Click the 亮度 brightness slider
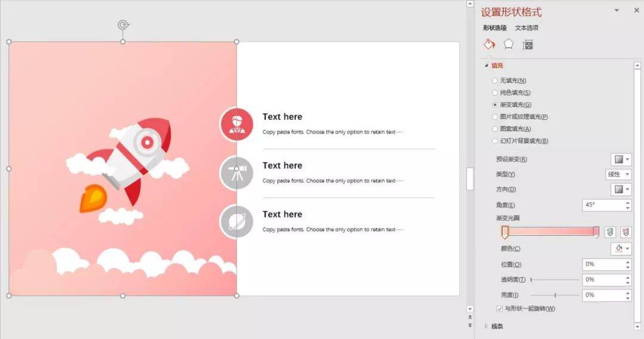Screen dimensions: 644x339 click(555, 295)
